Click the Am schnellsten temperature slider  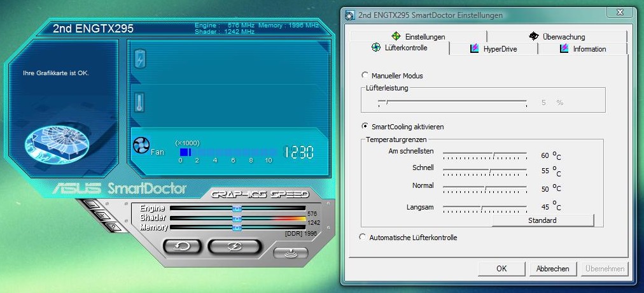[x=485, y=155]
